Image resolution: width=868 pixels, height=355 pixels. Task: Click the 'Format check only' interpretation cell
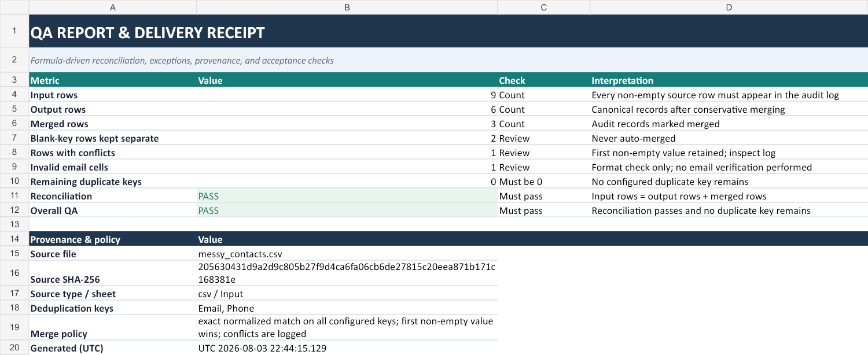point(729,167)
